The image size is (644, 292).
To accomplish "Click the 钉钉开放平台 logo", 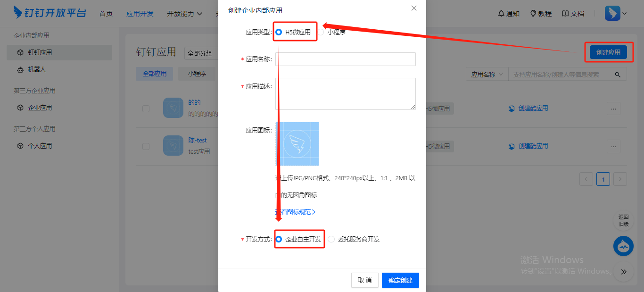I will click(x=50, y=13).
